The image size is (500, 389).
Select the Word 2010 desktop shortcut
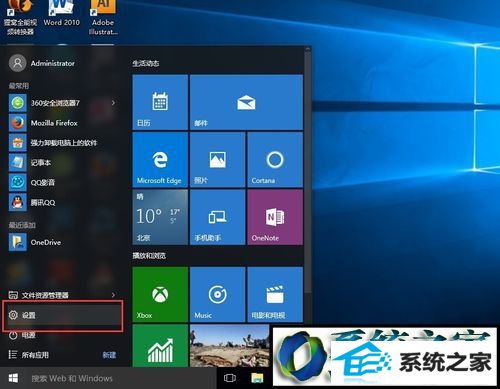point(62,14)
